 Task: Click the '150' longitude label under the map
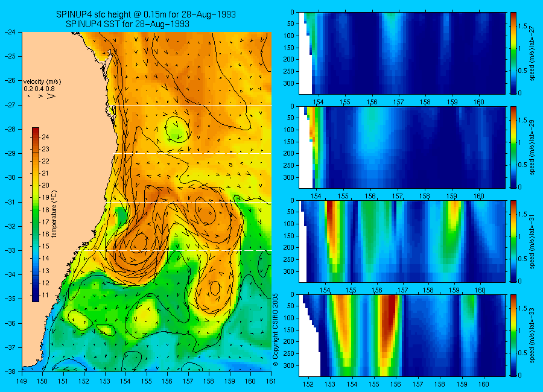(x=43, y=381)
